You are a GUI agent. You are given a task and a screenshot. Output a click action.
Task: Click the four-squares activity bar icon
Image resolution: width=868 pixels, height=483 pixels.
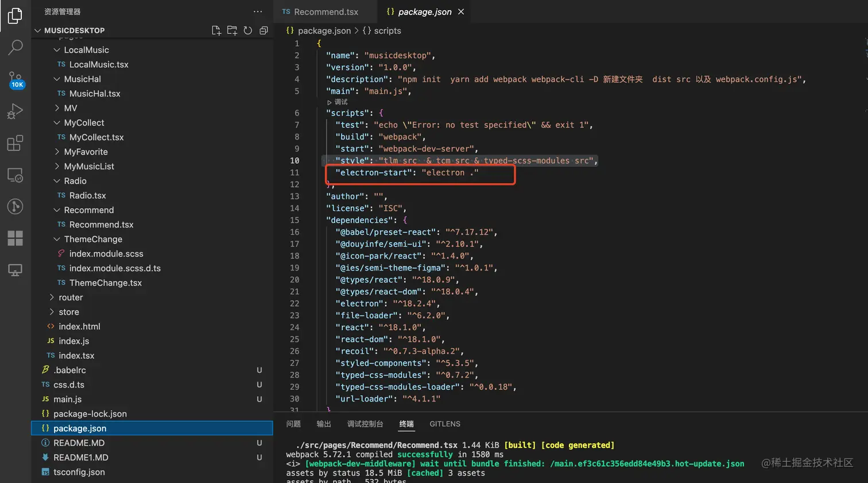tap(15, 238)
